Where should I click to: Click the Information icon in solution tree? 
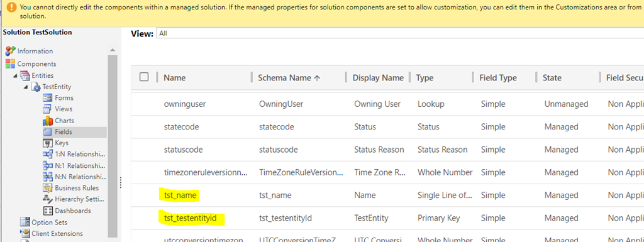[10, 52]
